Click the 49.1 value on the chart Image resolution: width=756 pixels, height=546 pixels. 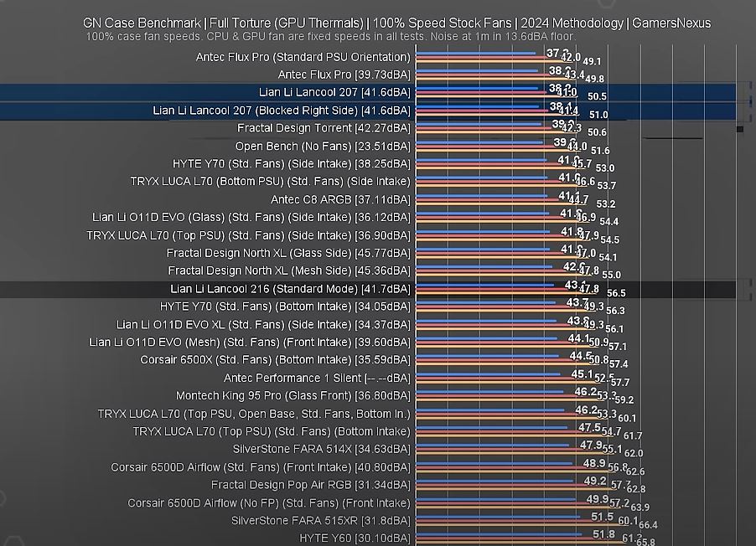click(592, 62)
